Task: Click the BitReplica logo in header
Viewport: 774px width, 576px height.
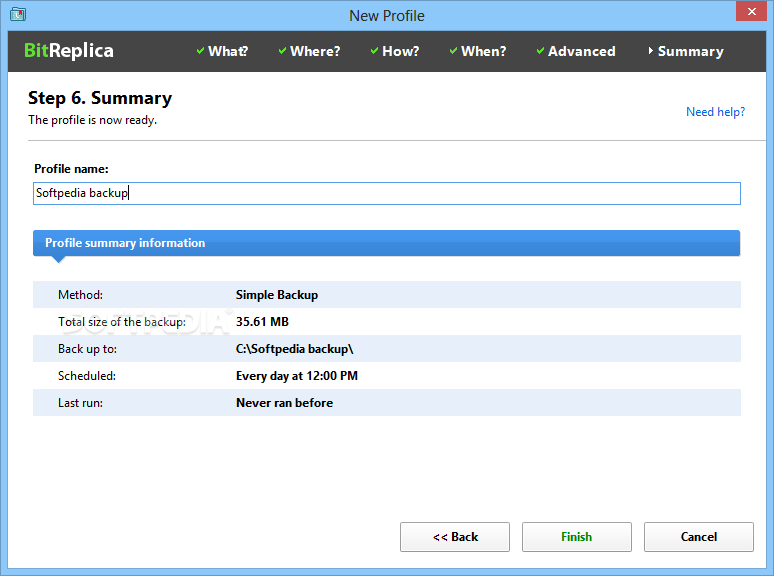Action: (69, 51)
